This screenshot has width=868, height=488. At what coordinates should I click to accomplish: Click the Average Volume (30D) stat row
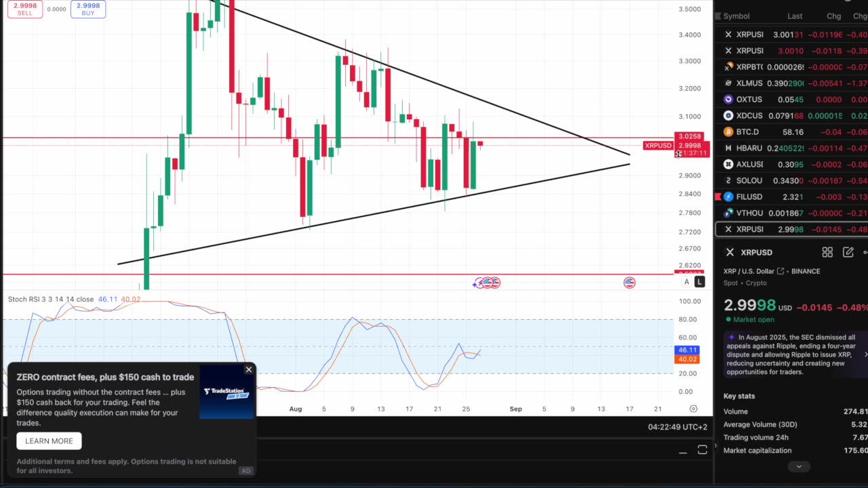pos(795,424)
